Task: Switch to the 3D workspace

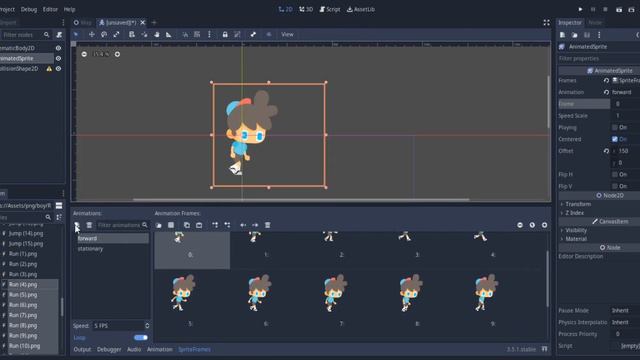Action: pyautogui.click(x=306, y=9)
